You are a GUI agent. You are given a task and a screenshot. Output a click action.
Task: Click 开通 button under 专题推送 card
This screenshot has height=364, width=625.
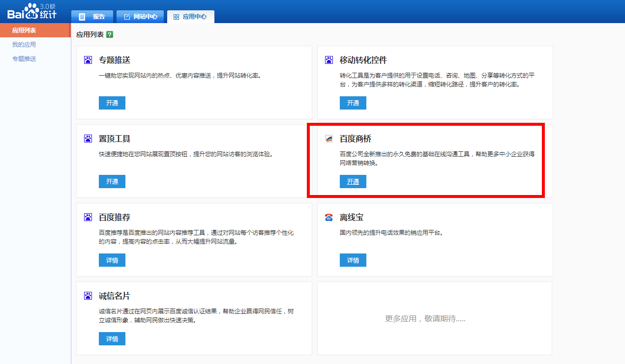click(112, 103)
